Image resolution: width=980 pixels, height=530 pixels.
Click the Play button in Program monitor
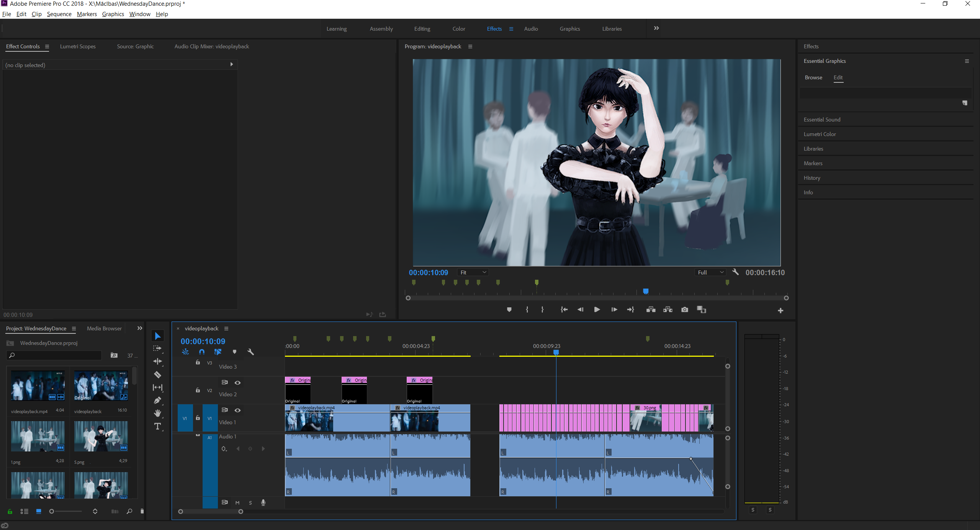point(597,310)
